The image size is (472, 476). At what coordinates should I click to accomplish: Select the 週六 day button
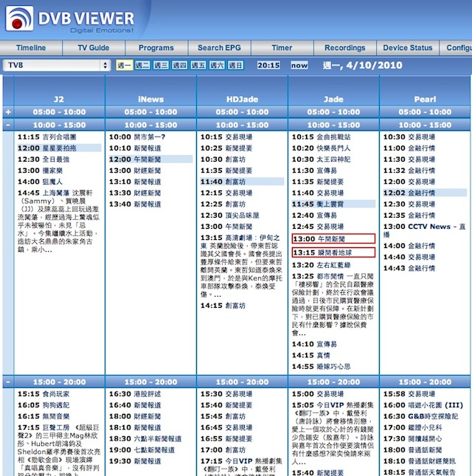pos(217,65)
